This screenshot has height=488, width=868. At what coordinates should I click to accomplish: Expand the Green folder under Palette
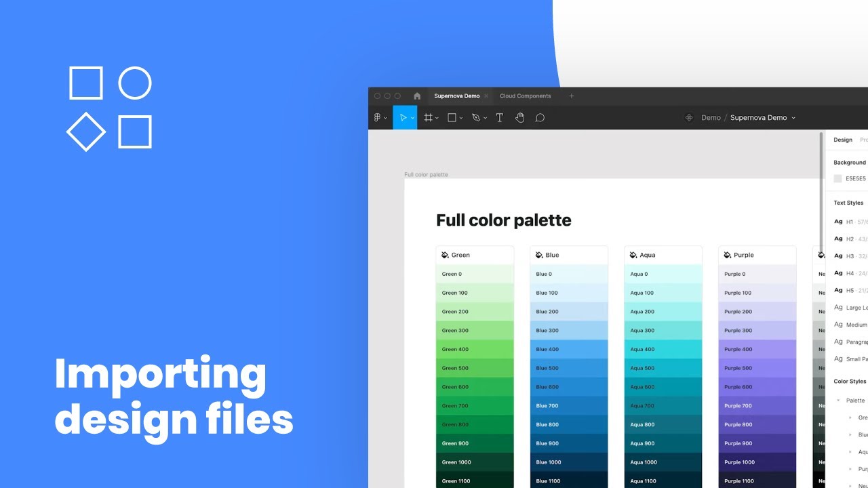tap(850, 418)
